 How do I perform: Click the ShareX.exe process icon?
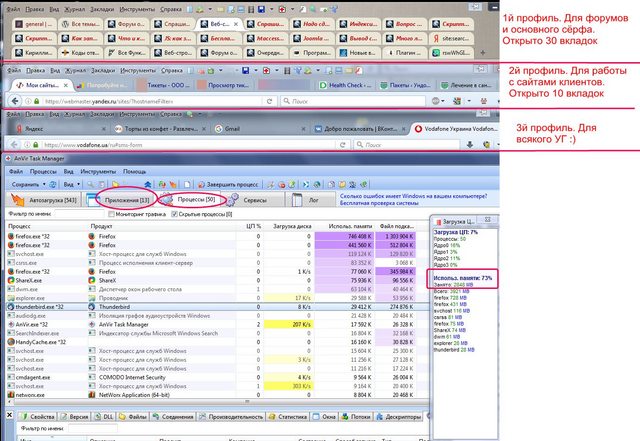click(9, 279)
